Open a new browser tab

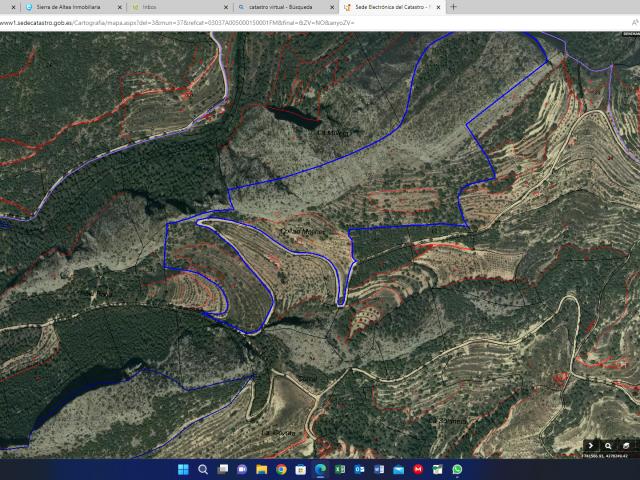point(453,6)
